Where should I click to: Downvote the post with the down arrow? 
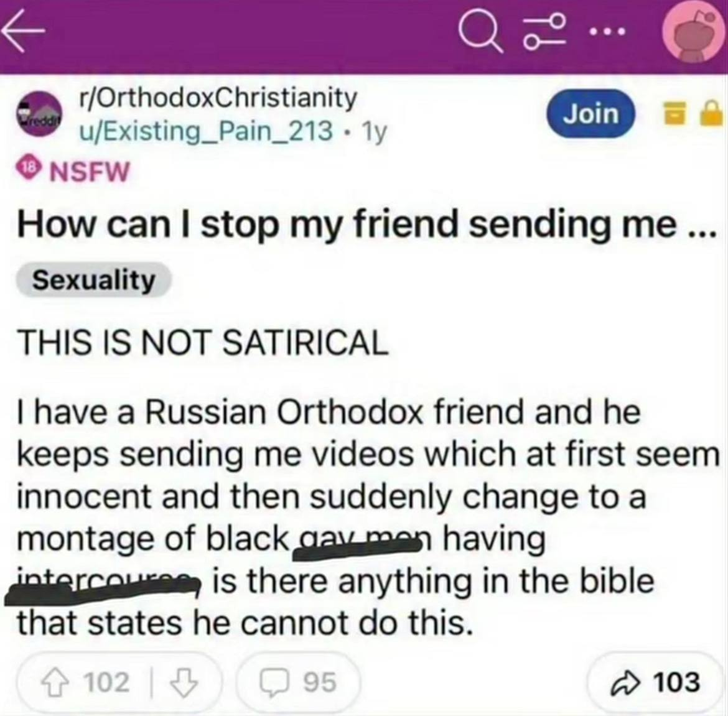(185, 683)
